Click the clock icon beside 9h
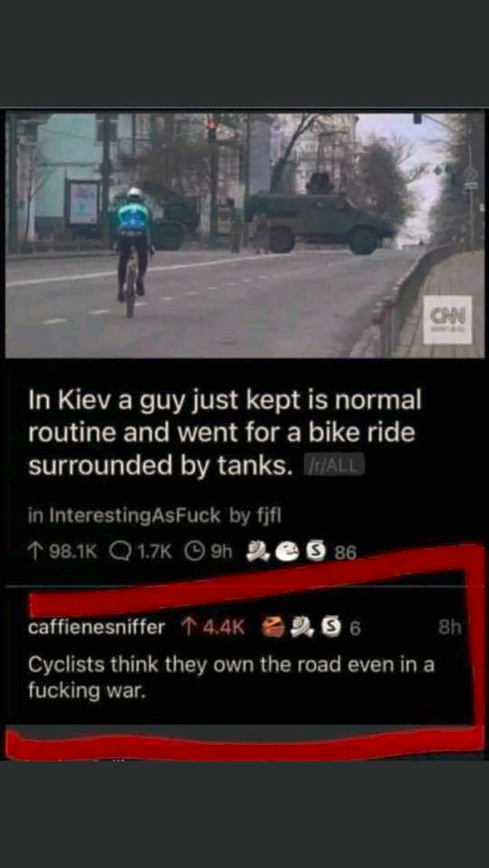 tap(192, 551)
